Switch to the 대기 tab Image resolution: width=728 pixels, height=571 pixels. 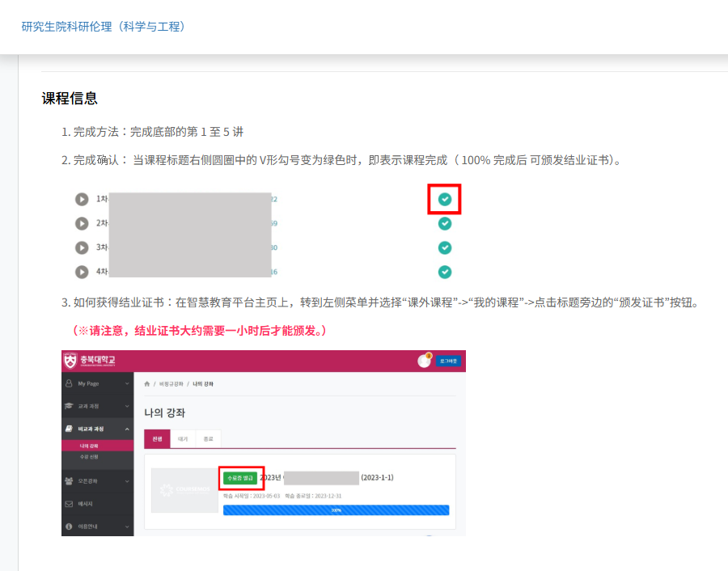click(183, 438)
